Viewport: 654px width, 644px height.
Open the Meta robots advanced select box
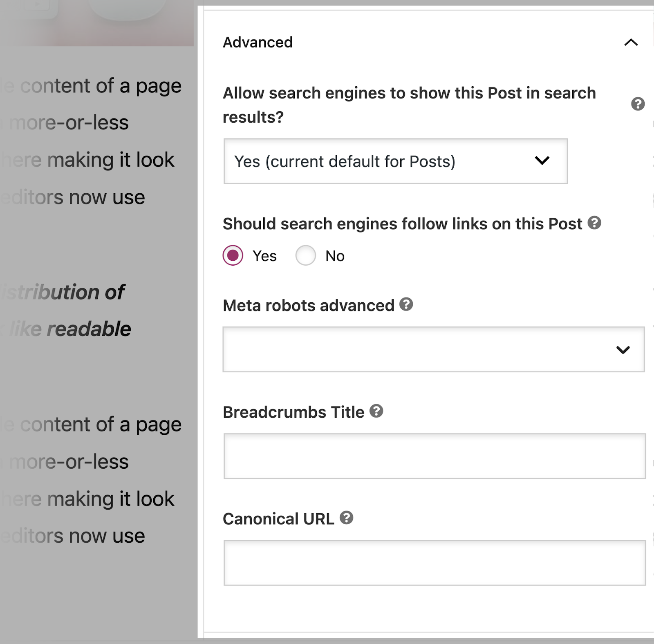(434, 349)
